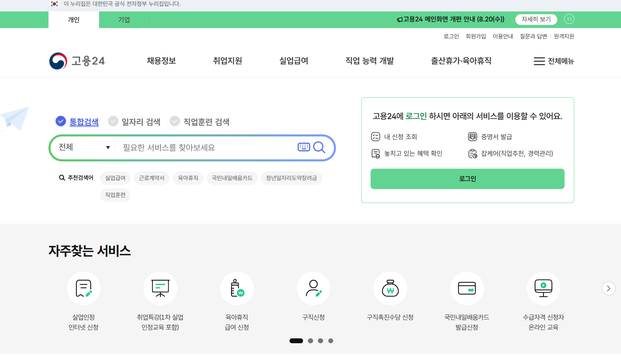Open the virtual keyboard icon
The width and height of the screenshot is (621, 364).
[x=304, y=147]
